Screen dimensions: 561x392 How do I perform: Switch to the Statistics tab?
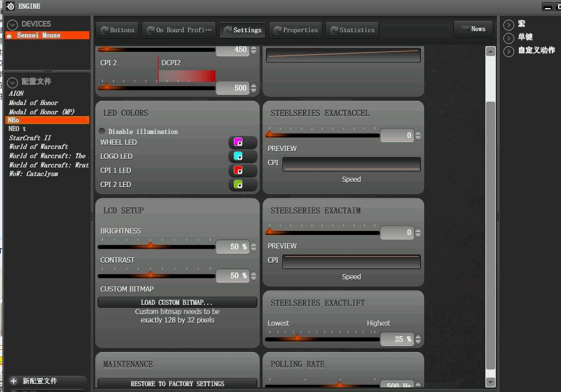352,30
